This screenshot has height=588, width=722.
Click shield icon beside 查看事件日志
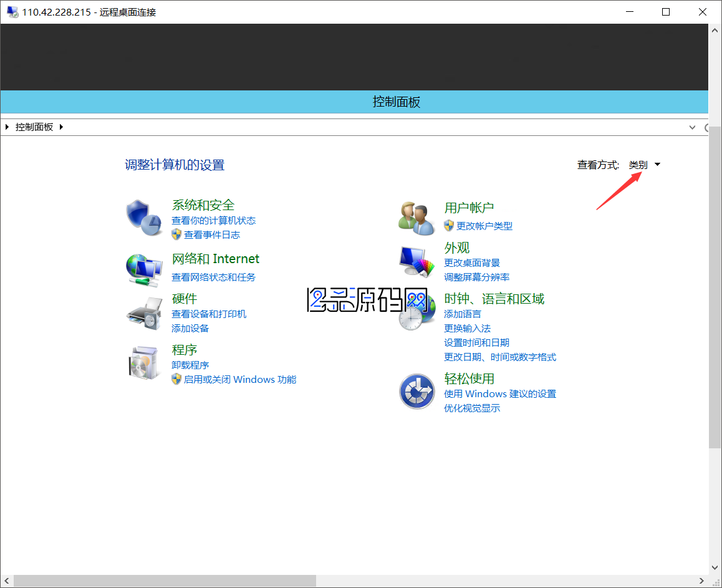pos(176,234)
